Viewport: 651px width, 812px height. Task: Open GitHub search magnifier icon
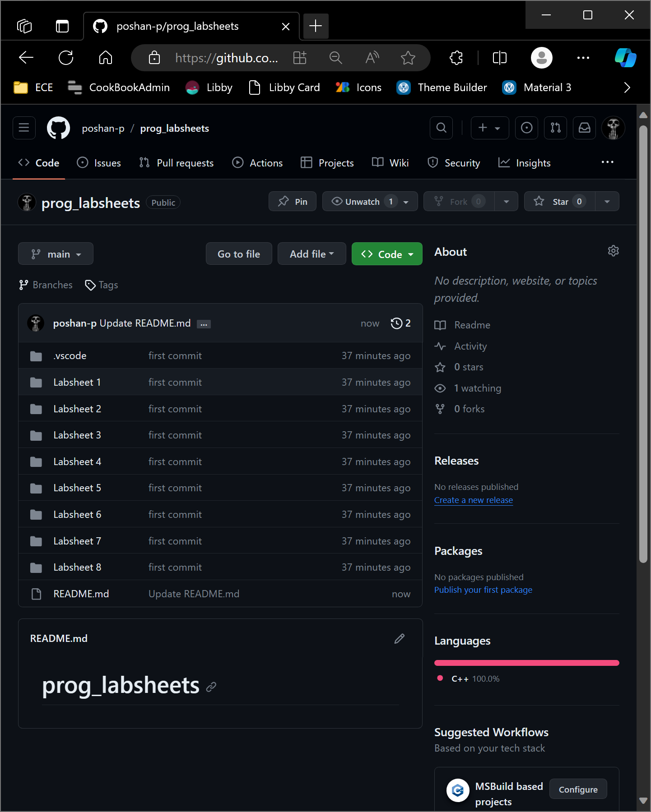(442, 128)
